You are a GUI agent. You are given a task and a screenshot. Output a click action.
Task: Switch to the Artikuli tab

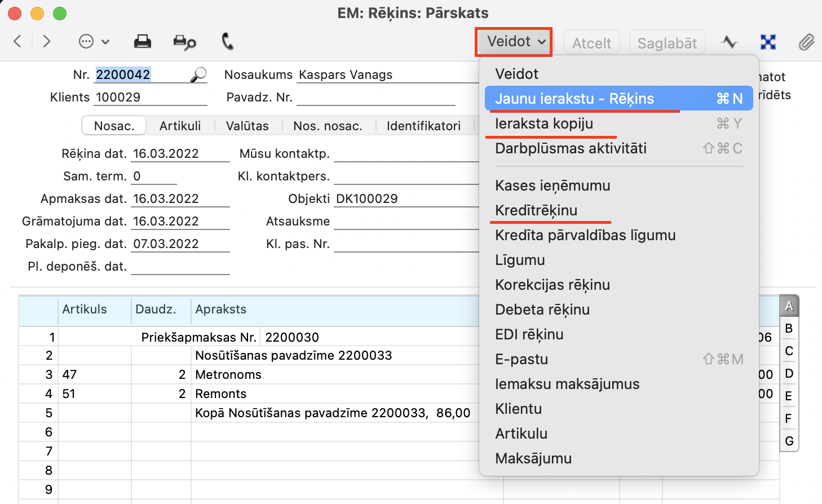(180, 126)
